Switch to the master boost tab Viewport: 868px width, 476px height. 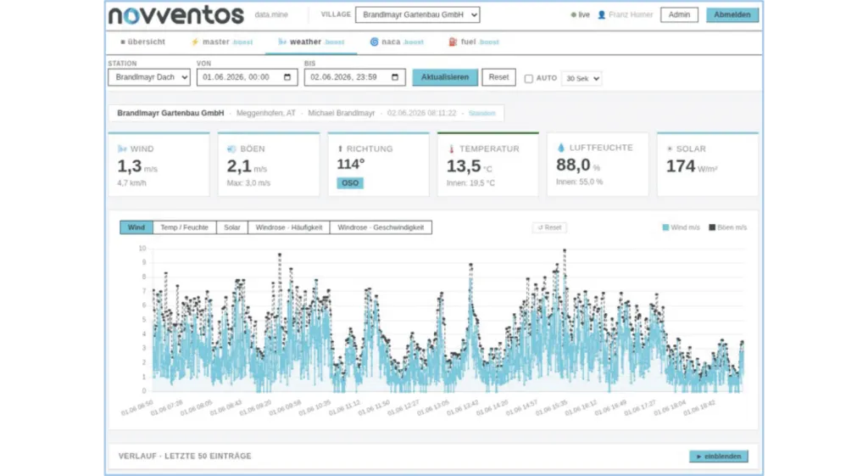pyautogui.click(x=222, y=42)
